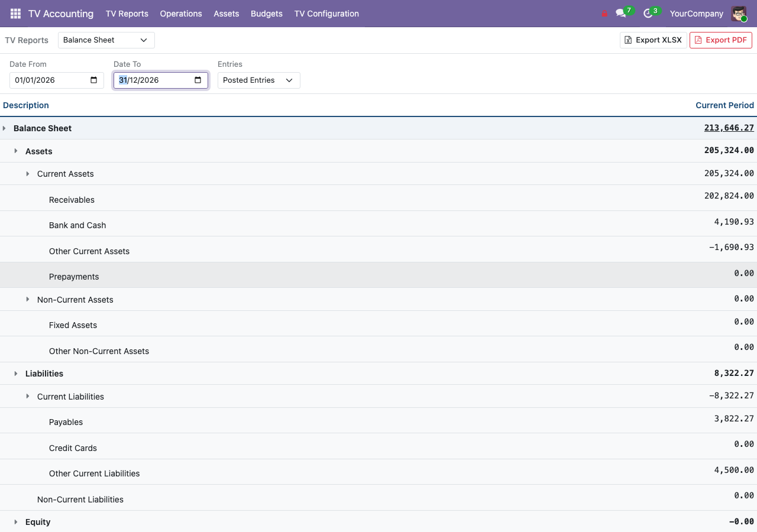Collapse the Assets row arrow
Screen dimensions: 757x532
point(16,151)
